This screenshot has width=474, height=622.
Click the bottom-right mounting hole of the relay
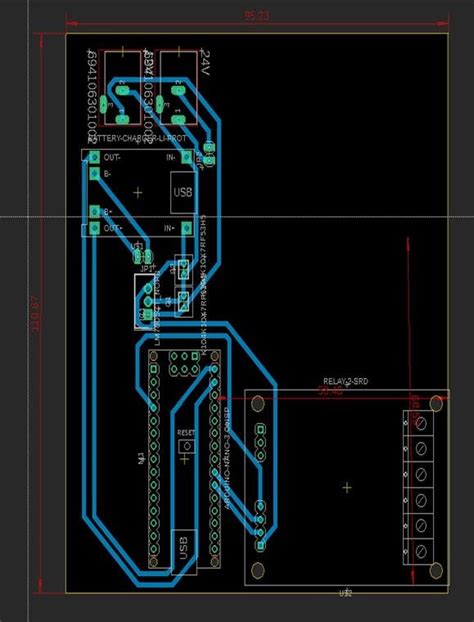click(436, 570)
